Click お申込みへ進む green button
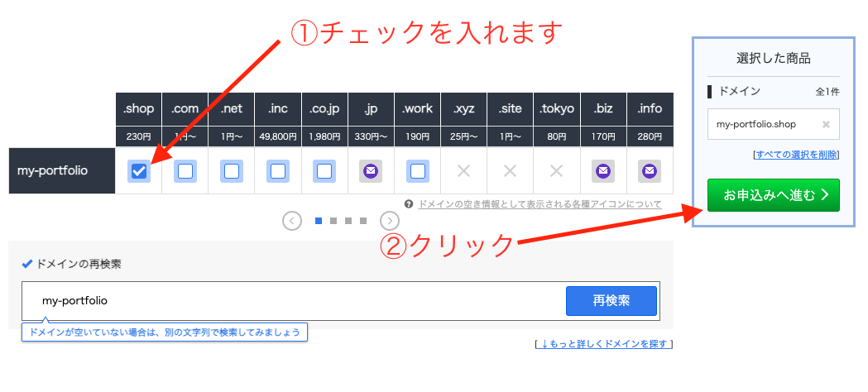This screenshot has height=392, width=868. click(x=774, y=195)
